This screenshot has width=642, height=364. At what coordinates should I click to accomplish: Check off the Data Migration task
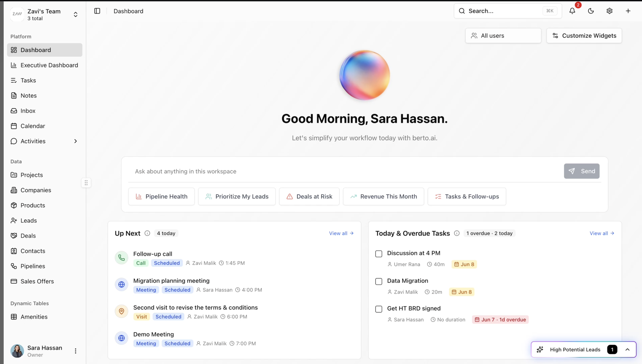(x=379, y=282)
